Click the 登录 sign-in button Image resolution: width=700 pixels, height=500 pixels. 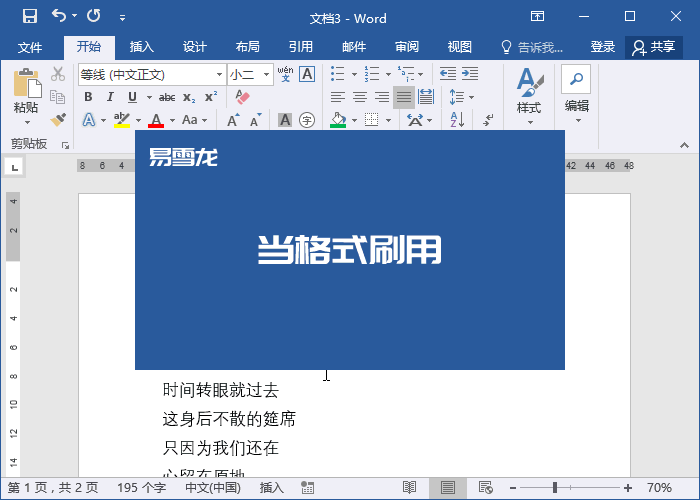coord(602,47)
